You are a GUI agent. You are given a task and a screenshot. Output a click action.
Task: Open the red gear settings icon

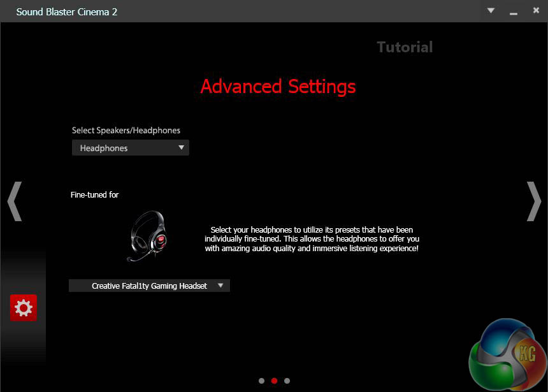(24, 308)
